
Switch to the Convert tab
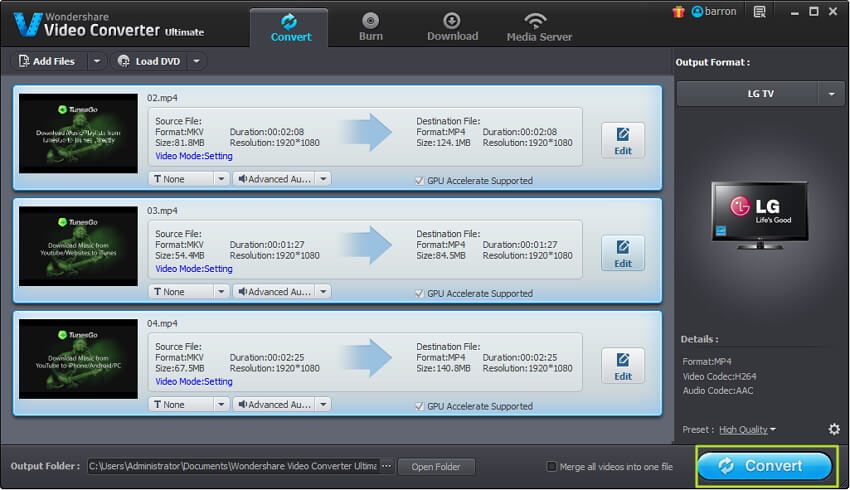[x=289, y=28]
